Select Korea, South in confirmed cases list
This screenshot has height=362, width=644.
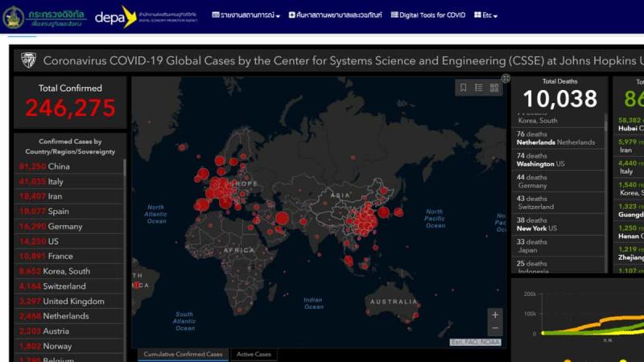(69, 271)
